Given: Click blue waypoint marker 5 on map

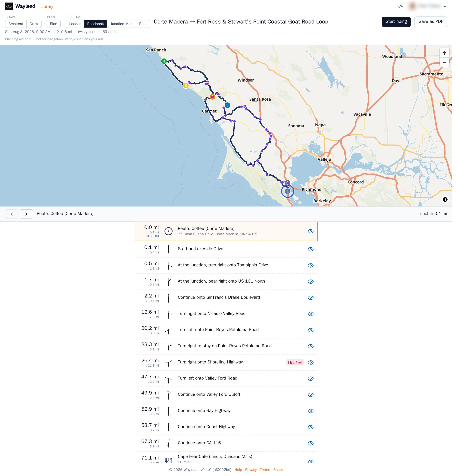Looking at the screenshot, I should 227,105.
